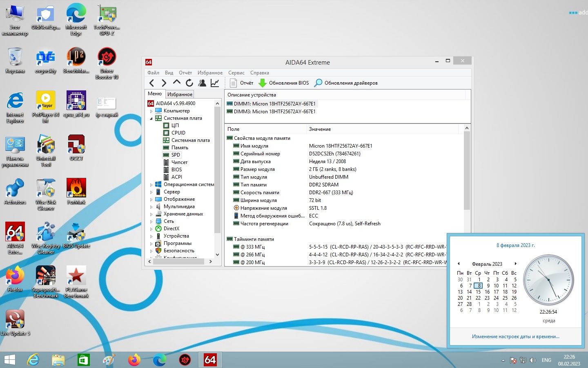The image size is (588, 368).
Task: Open the Файл menu
Action: (x=153, y=73)
